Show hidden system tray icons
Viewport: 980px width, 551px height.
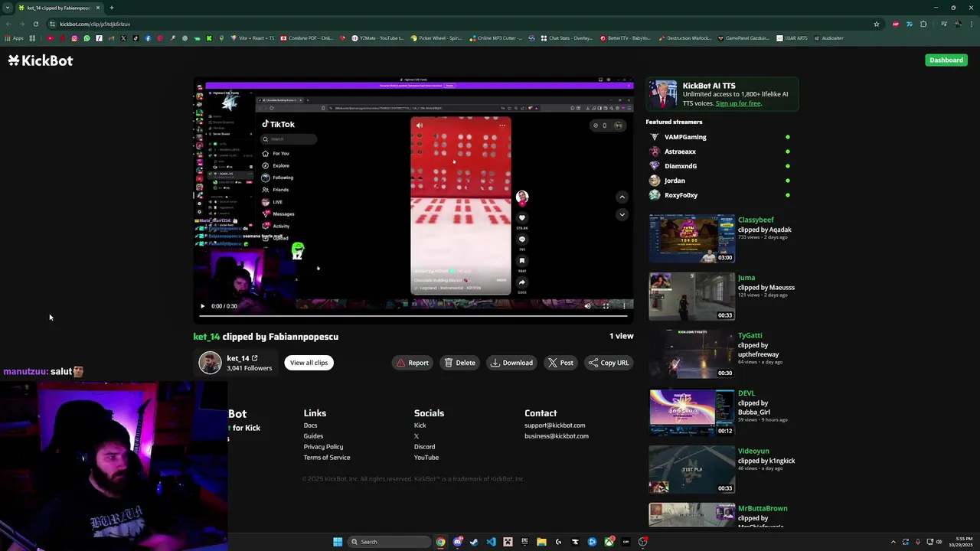click(893, 542)
